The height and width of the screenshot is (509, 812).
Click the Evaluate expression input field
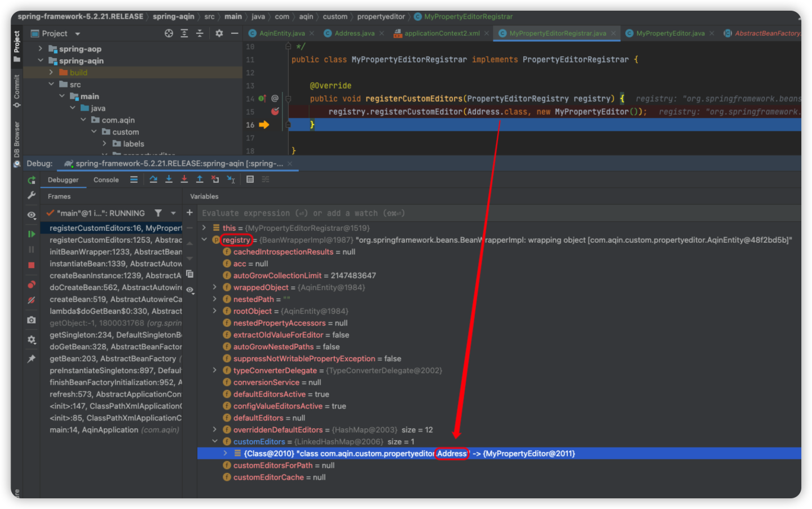point(499,213)
